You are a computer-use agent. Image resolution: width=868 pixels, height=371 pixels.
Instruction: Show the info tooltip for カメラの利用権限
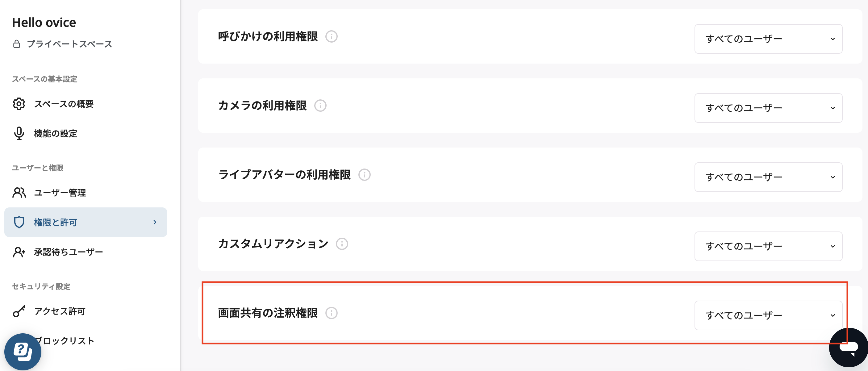(320, 106)
